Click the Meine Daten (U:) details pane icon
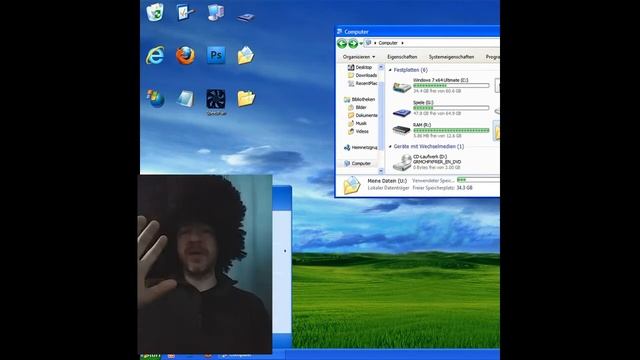Screen dimensions: 640x360 (x=351, y=185)
